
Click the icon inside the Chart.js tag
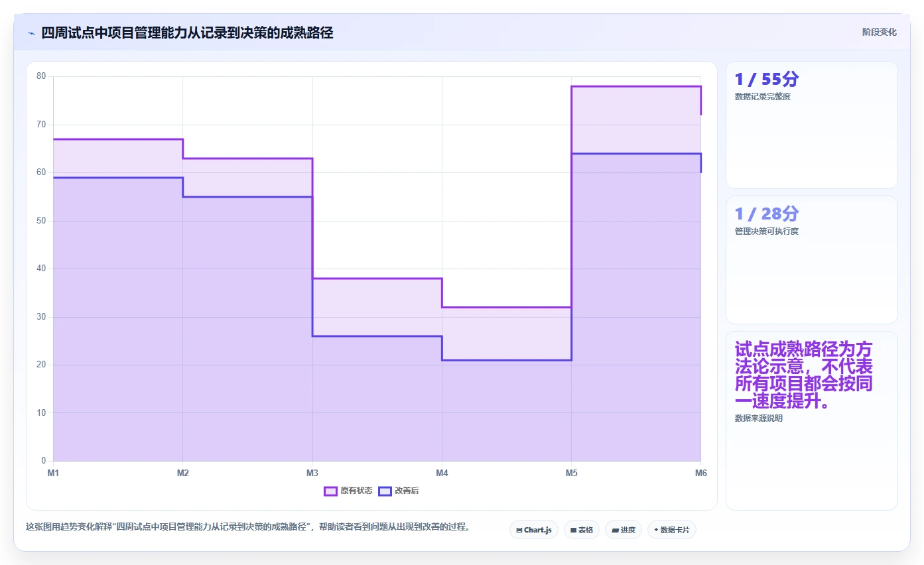tap(519, 531)
